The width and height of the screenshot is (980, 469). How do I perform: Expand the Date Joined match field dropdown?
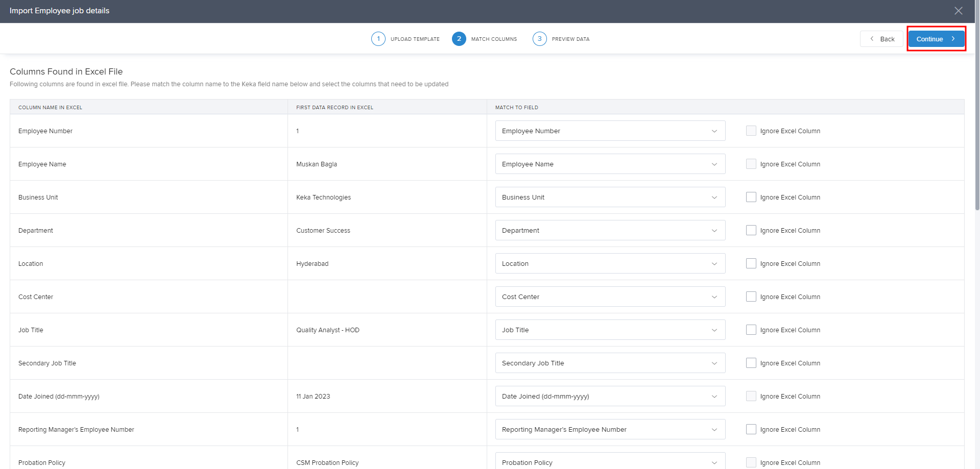[610, 397]
